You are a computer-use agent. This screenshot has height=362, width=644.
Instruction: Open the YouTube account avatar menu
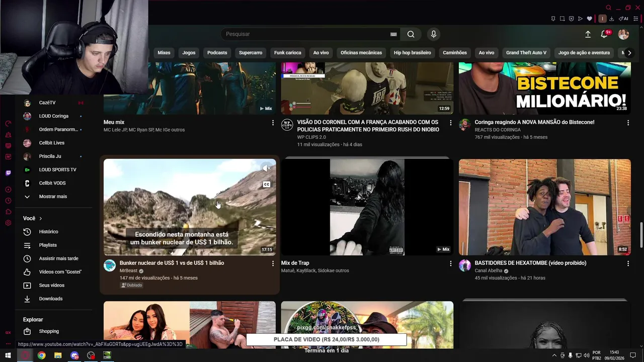pos(623,34)
